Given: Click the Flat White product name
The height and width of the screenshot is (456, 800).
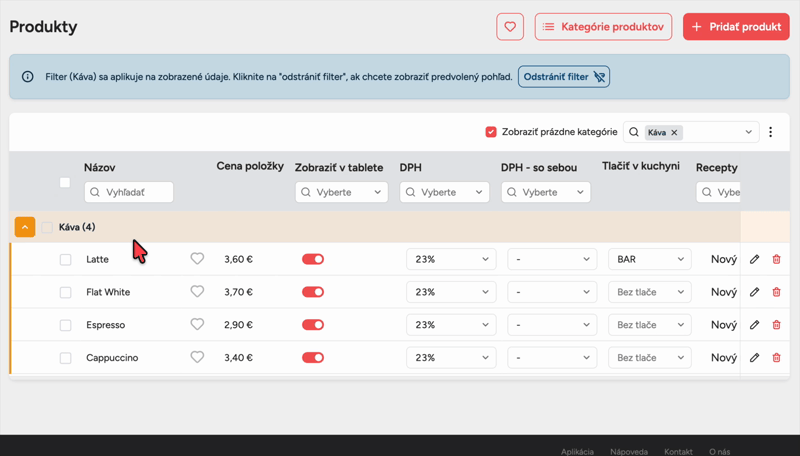Looking at the screenshot, I should pyautogui.click(x=108, y=292).
